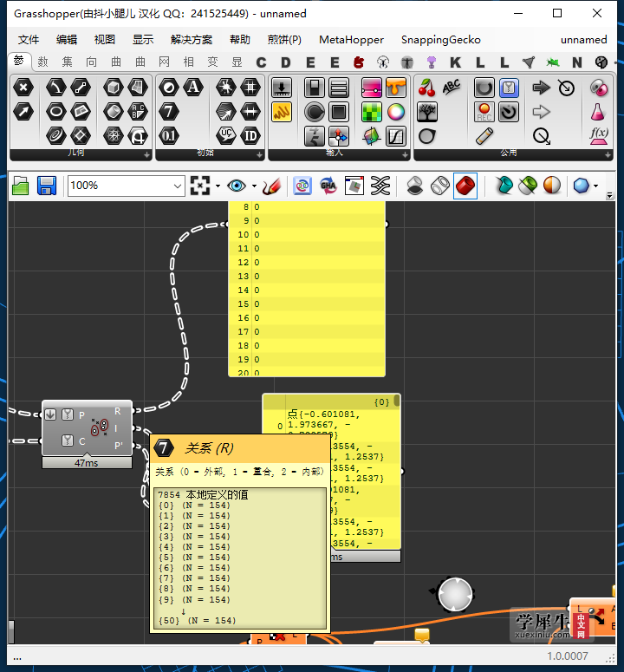
Task: Add a Boolean Toggle input component
Action: point(315,88)
